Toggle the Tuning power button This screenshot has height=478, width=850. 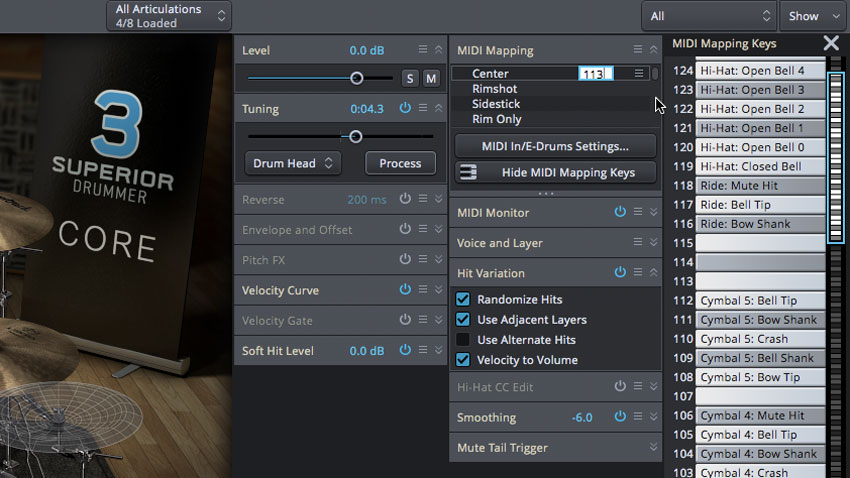coord(405,108)
